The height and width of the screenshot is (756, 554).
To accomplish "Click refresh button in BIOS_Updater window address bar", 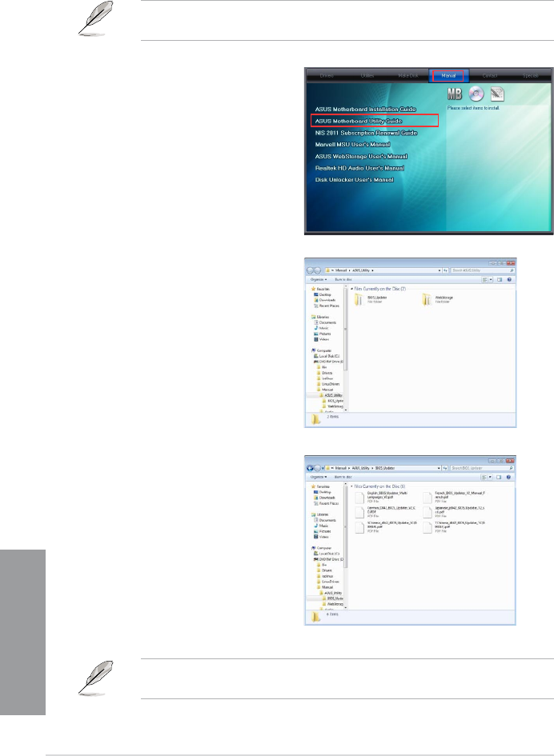I will click(x=445, y=468).
